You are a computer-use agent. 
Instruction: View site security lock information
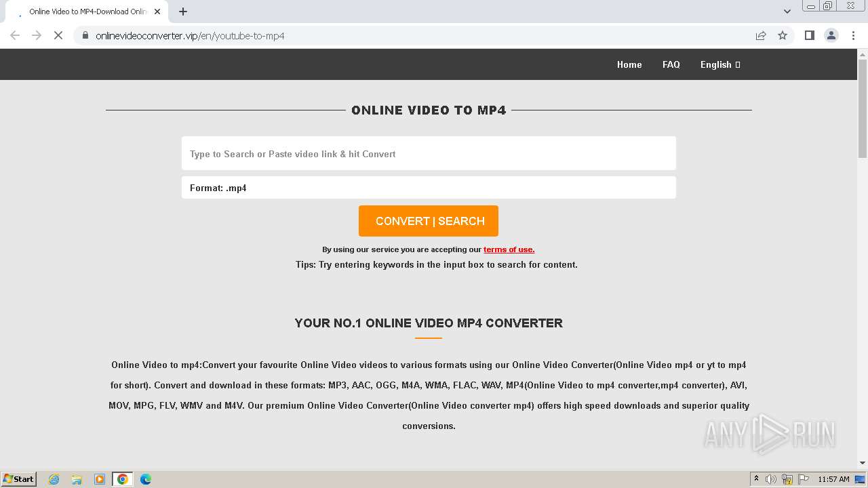[x=85, y=35]
